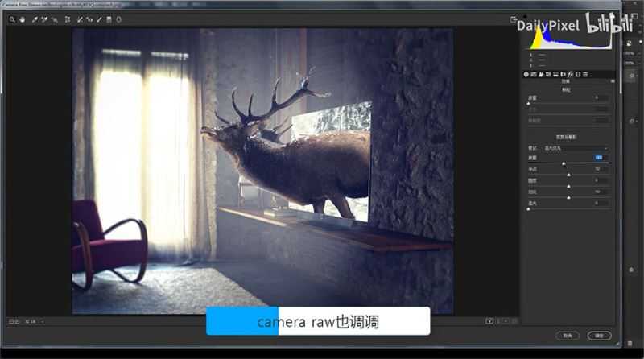The image size is (644, 359).
Task: Click the vignette 数量 slider handle
Action: (x=563, y=163)
